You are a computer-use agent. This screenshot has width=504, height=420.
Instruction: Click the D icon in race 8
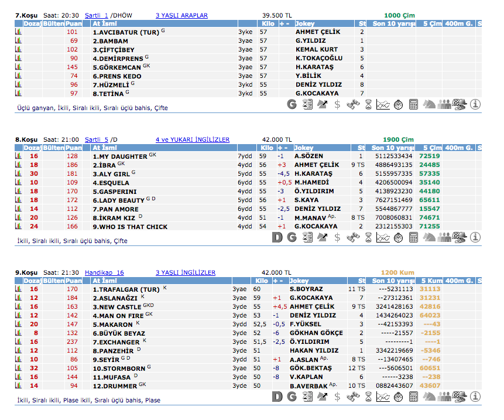pos(278,237)
